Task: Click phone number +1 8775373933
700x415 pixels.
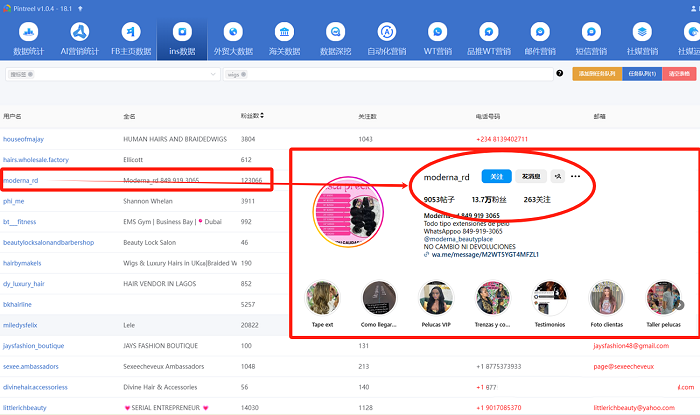Action: coord(499,367)
